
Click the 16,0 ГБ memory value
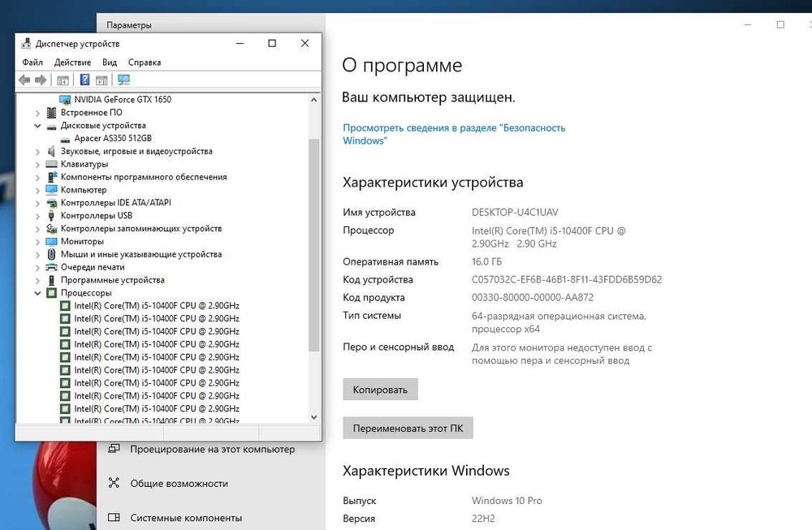(486, 261)
